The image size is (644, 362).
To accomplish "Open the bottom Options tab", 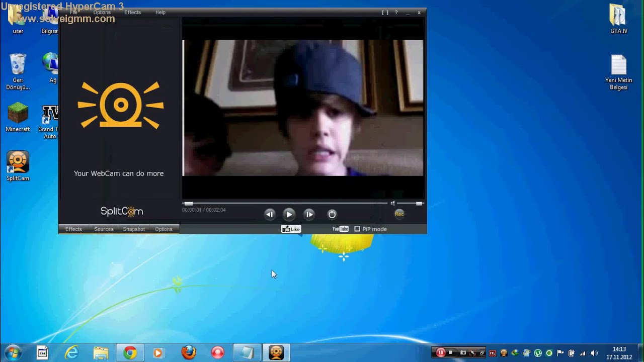I will tap(164, 229).
